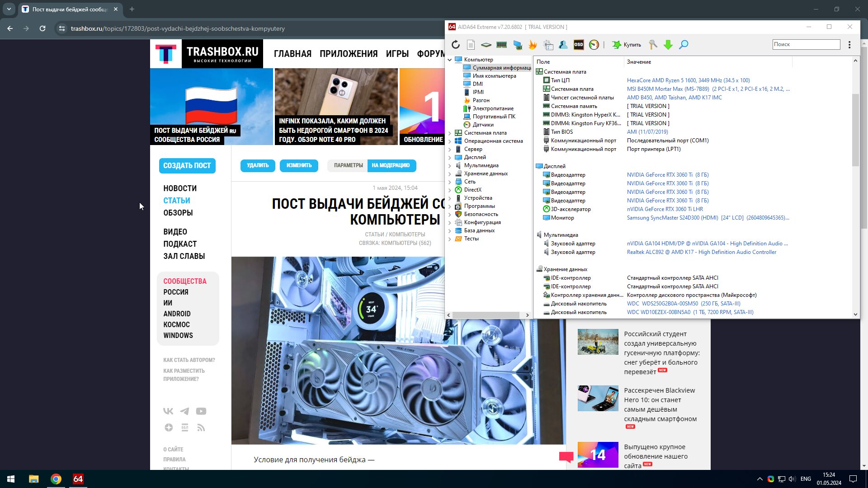
Task: Open the ПРИЛОЖЕНИЯ site menu item
Action: pos(348,54)
